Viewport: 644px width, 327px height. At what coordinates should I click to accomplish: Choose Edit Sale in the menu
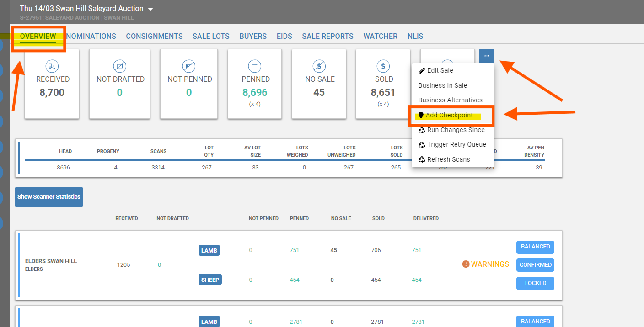point(440,70)
